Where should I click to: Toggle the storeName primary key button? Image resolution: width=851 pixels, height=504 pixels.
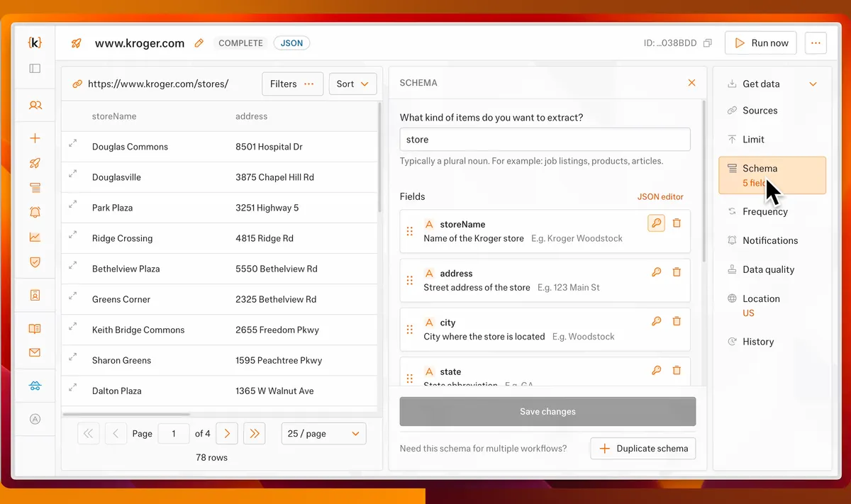(x=657, y=223)
